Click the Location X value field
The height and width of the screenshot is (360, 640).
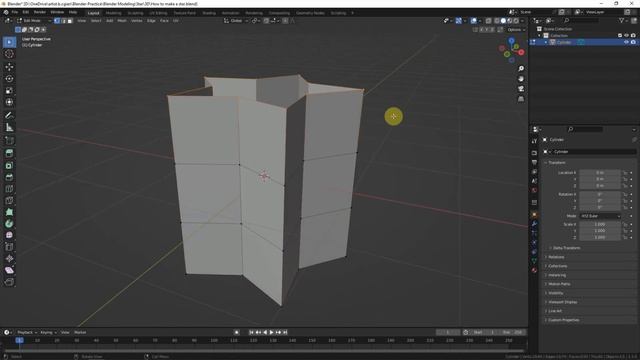coord(600,173)
